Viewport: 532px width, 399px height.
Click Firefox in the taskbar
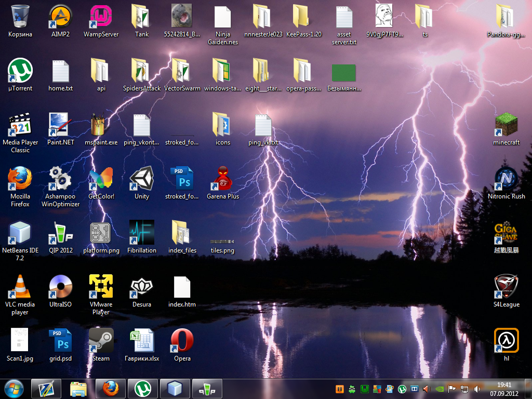click(110, 388)
